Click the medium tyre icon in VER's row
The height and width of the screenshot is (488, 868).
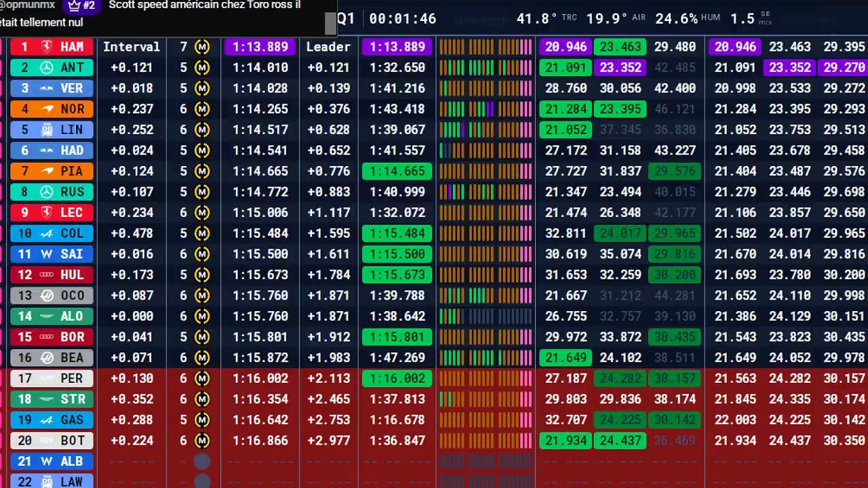tap(201, 88)
